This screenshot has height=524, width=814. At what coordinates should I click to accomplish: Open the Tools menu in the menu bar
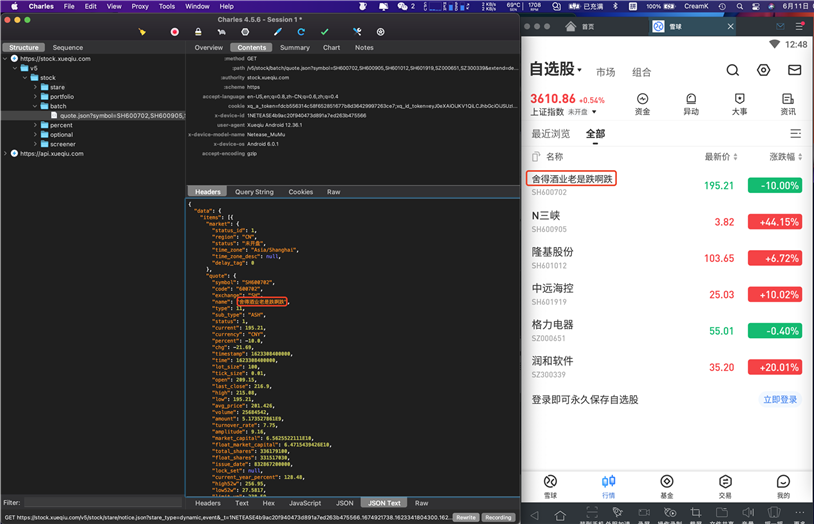pyautogui.click(x=167, y=6)
